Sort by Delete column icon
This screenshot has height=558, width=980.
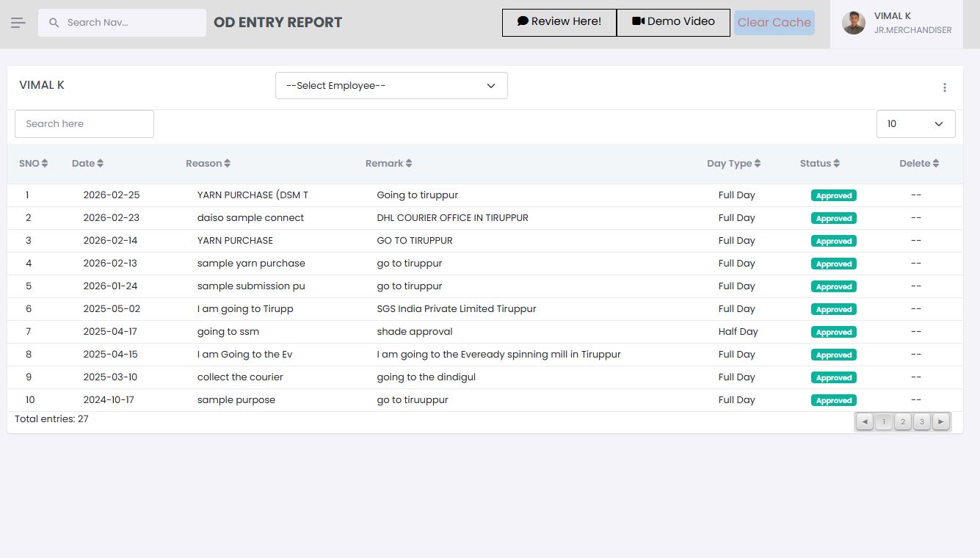936,164
